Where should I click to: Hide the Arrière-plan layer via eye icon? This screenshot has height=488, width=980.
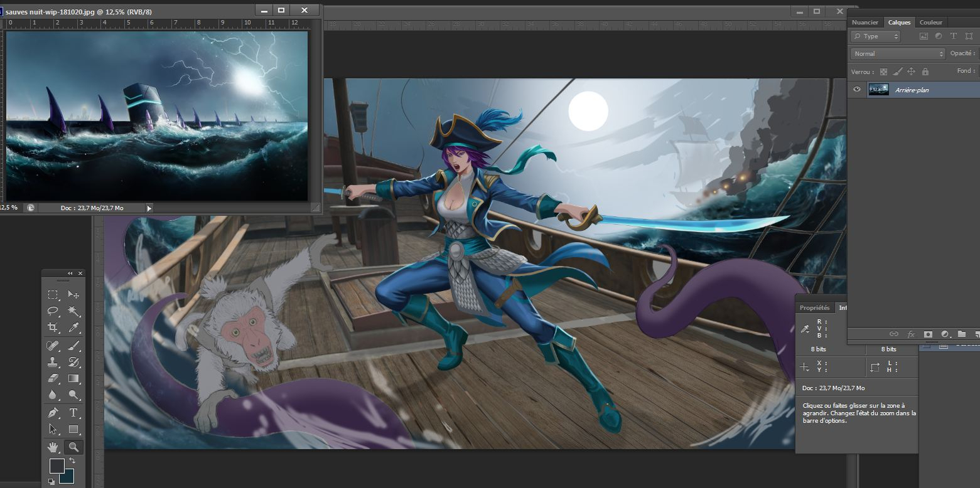[857, 90]
